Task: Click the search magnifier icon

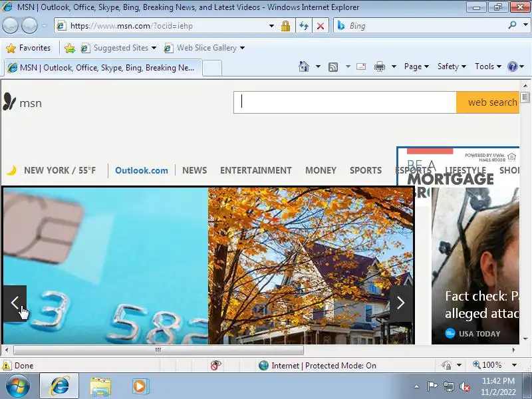Action: [512, 25]
